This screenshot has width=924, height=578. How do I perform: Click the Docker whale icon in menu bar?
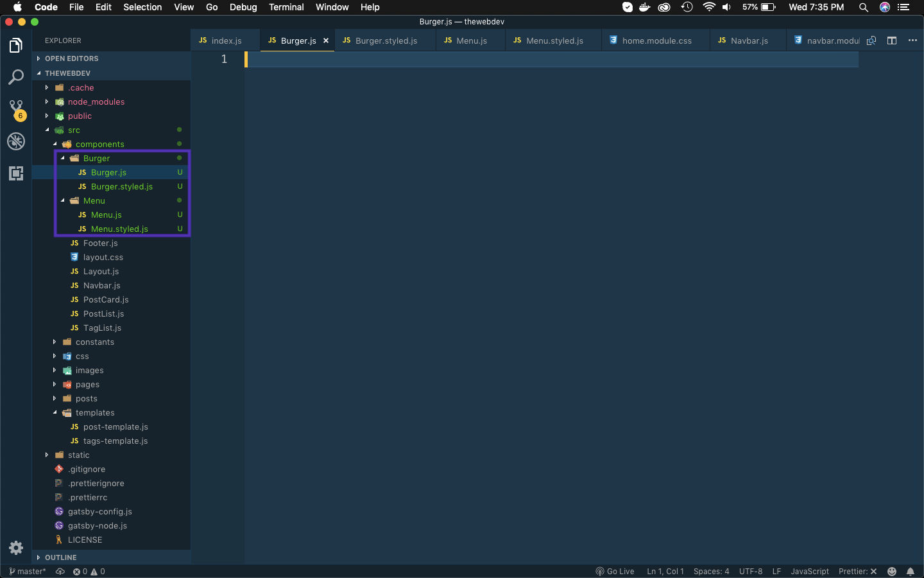645,7
